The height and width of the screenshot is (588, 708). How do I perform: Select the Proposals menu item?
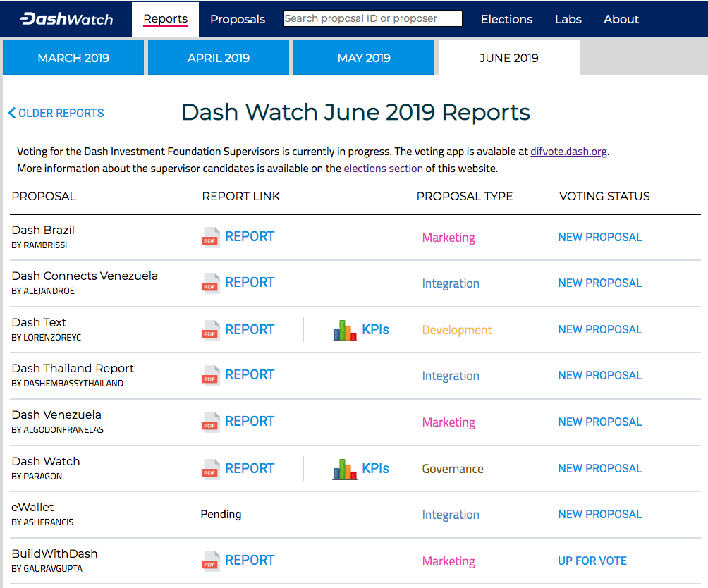pyautogui.click(x=238, y=19)
